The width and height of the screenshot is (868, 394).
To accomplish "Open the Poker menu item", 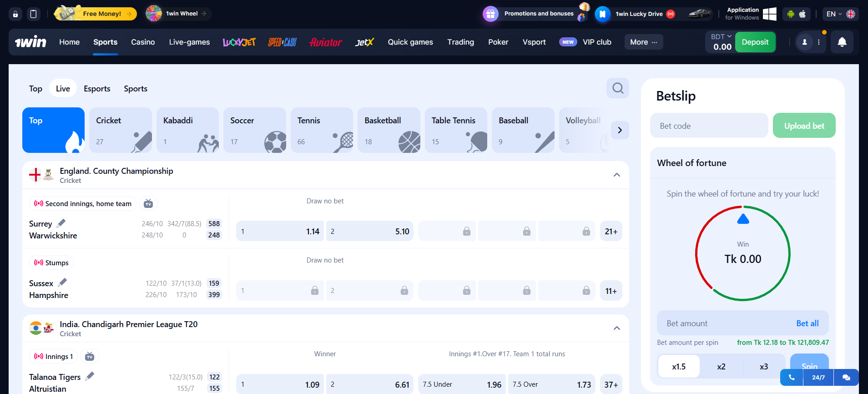I will (498, 42).
